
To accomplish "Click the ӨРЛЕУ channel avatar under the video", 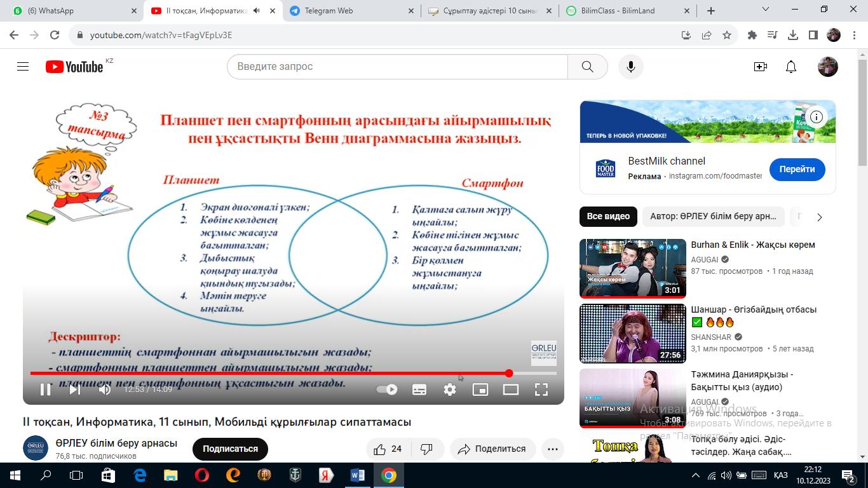I will pyautogui.click(x=36, y=448).
